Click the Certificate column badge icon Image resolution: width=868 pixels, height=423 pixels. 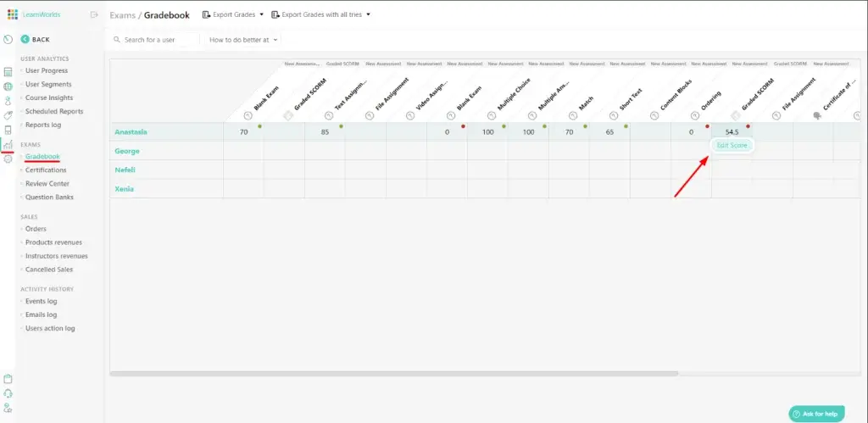(x=817, y=116)
